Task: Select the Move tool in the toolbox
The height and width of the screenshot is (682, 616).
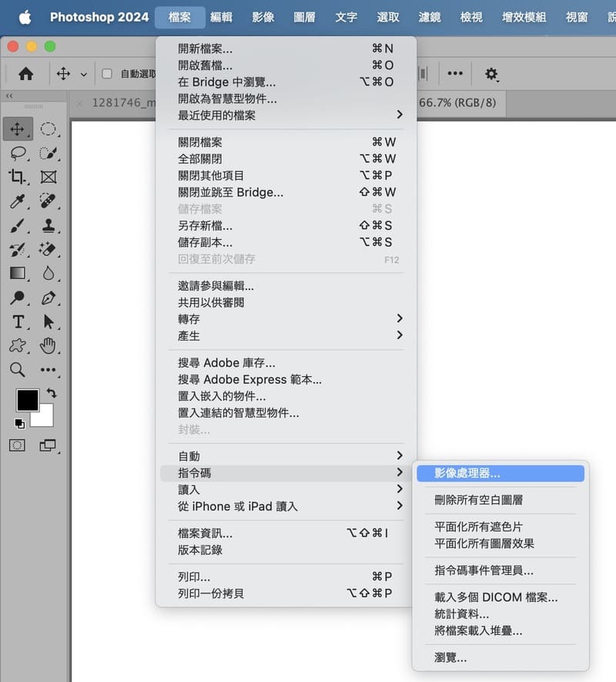Action: [x=18, y=129]
